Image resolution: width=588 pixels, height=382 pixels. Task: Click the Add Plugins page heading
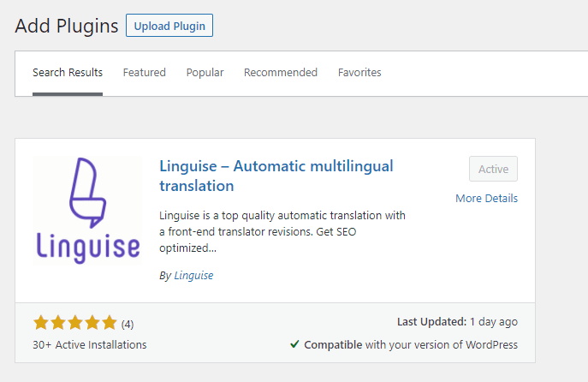(67, 26)
